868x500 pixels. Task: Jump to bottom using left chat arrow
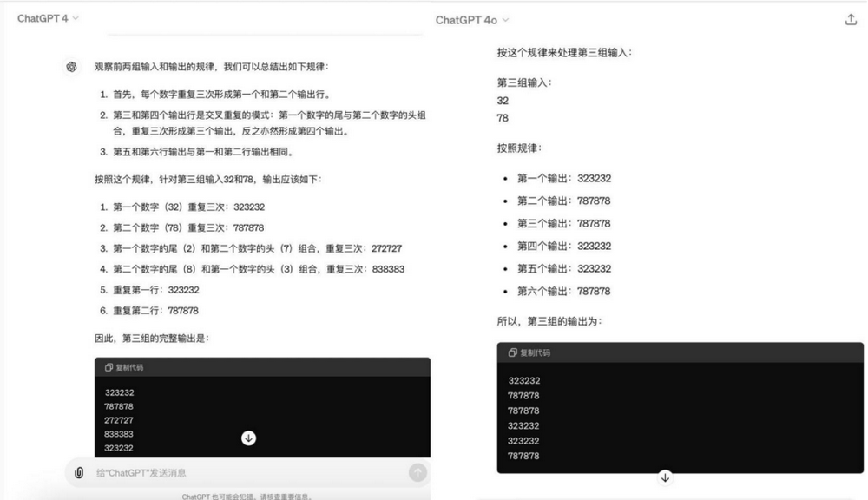(248, 438)
